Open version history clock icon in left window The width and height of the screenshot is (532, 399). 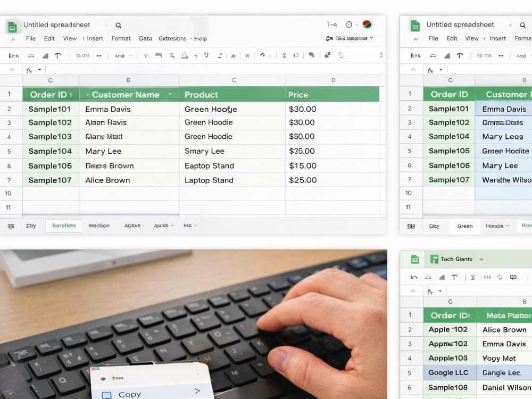point(348,24)
